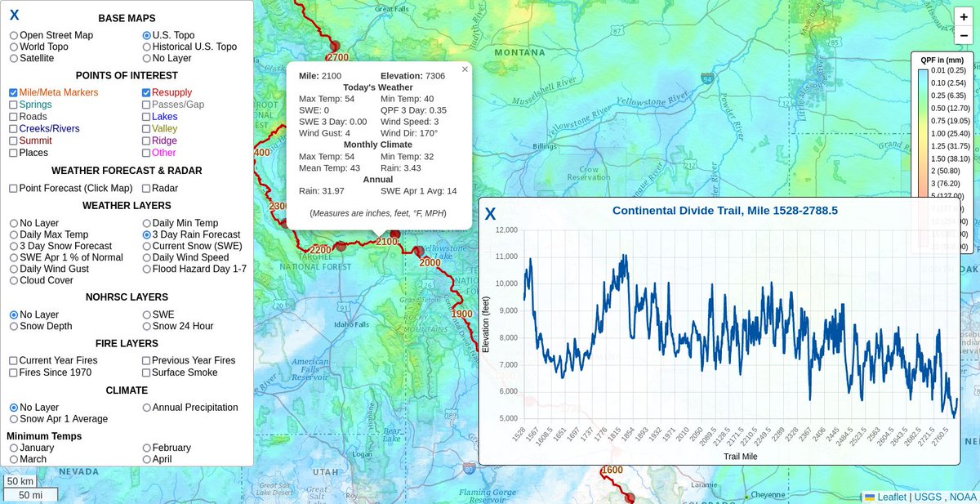Image resolution: width=980 pixels, height=504 pixels.
Task: Enable Ridge points of interest
Action: tap(146, 140)
